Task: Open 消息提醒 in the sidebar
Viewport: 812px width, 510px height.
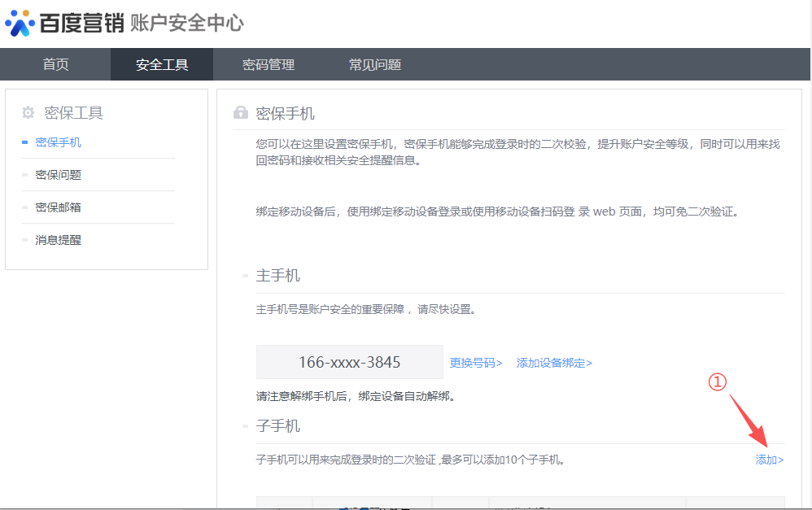Action: point(58,240)
